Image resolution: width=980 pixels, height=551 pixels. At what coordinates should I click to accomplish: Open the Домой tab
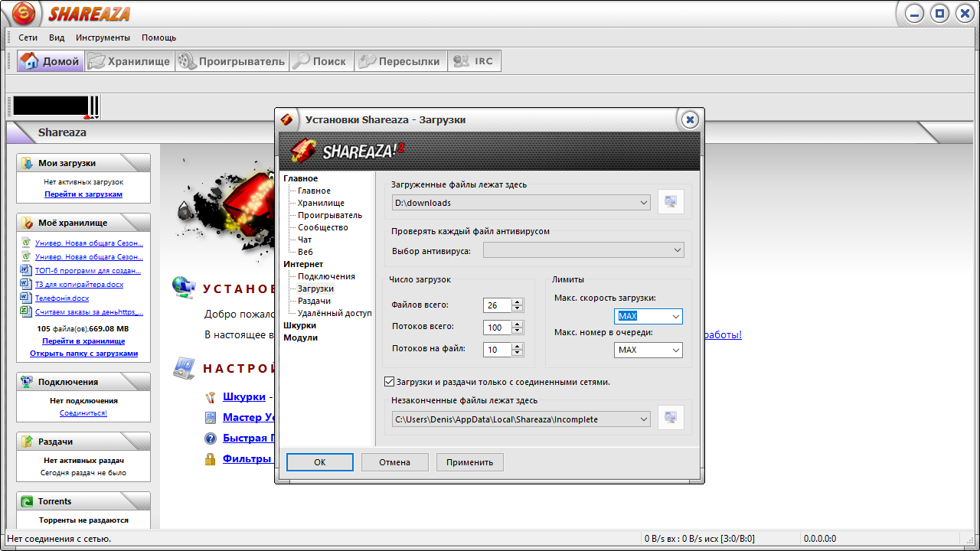[51, 61]
